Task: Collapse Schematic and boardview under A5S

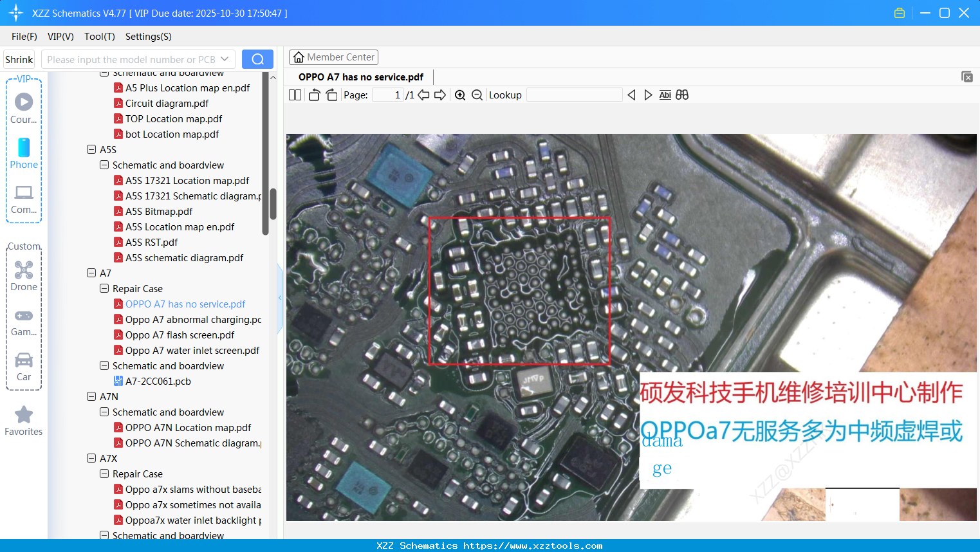Action: (104, 165)
